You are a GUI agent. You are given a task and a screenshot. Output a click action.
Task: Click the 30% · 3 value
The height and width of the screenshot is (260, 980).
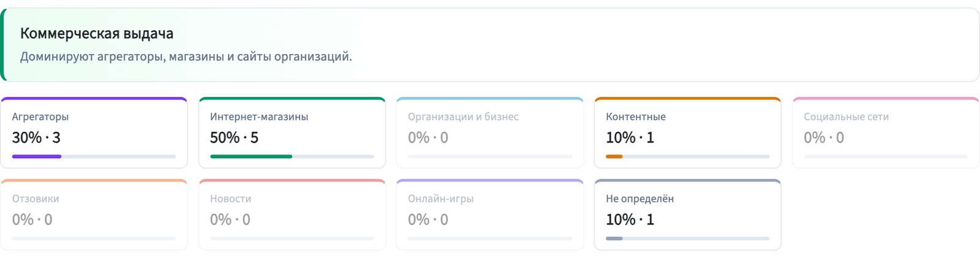[36, 137]
